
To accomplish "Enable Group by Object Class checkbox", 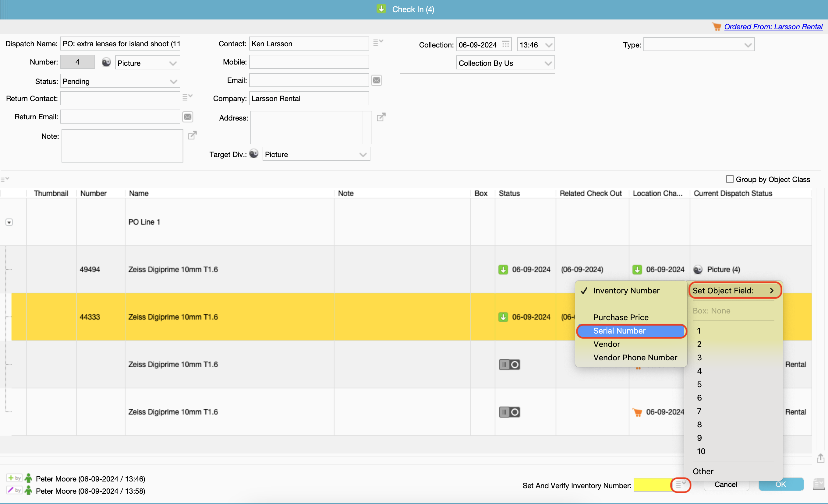I will 730,179.
